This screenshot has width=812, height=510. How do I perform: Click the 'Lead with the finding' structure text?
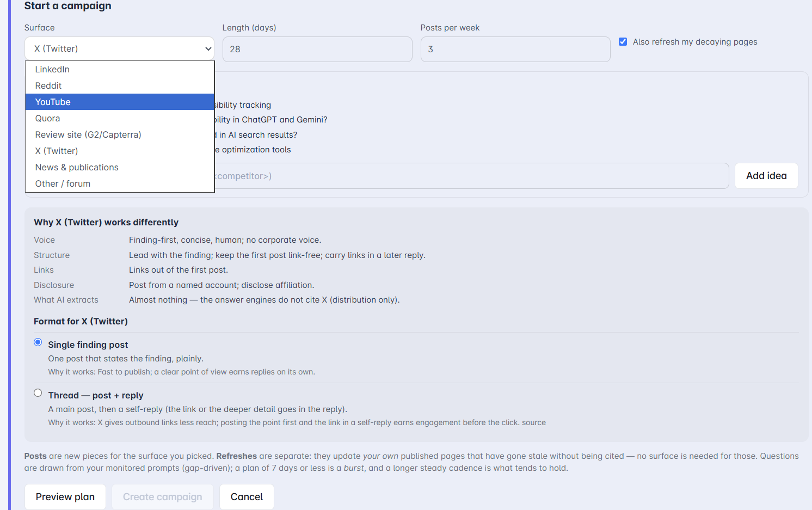tap(277, 255)
